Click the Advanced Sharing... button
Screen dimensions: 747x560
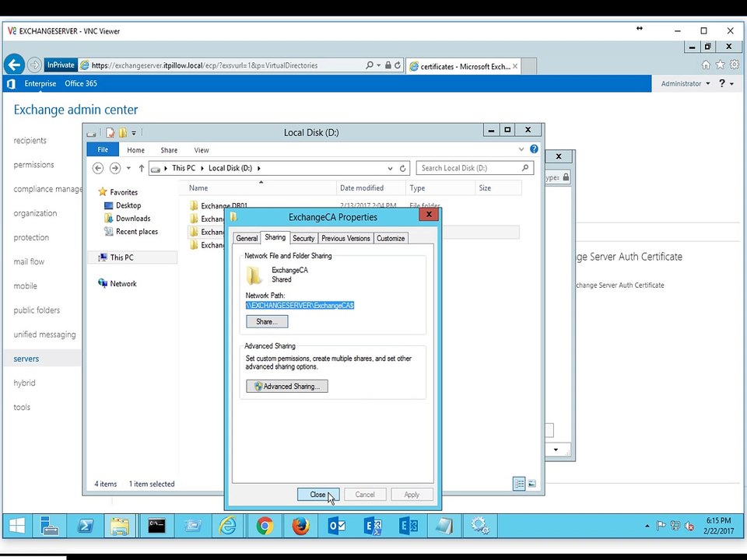click(x=287, y=387)
